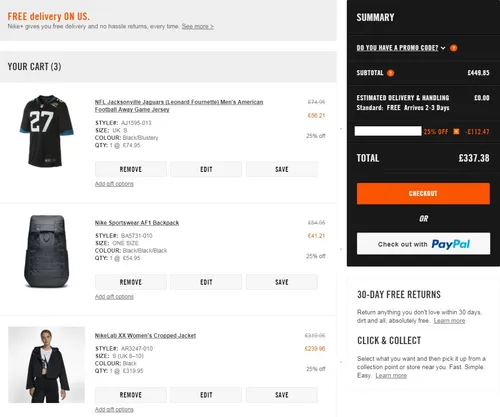This screenshot has height=417, width=500.
Task: Click the cropped jacket product thumbnail
Action: click(46, 365)
